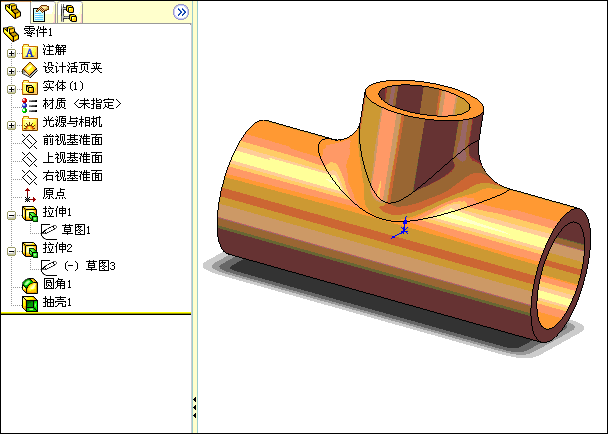
Task: Click the 实体(1) folder icon
Action: (29, 88)
